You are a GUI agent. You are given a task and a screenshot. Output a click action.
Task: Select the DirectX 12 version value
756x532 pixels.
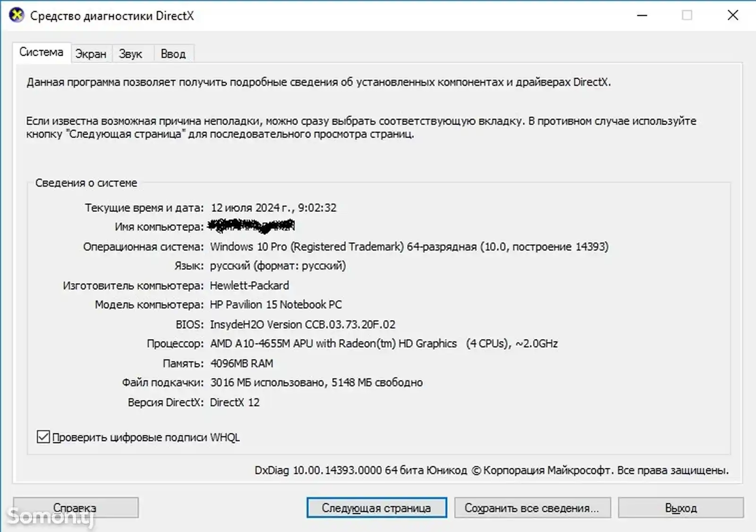[x=235, y=402]
